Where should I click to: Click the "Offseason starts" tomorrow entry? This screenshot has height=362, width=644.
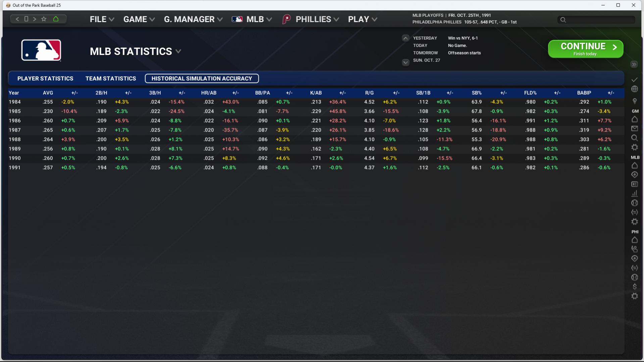464,53
